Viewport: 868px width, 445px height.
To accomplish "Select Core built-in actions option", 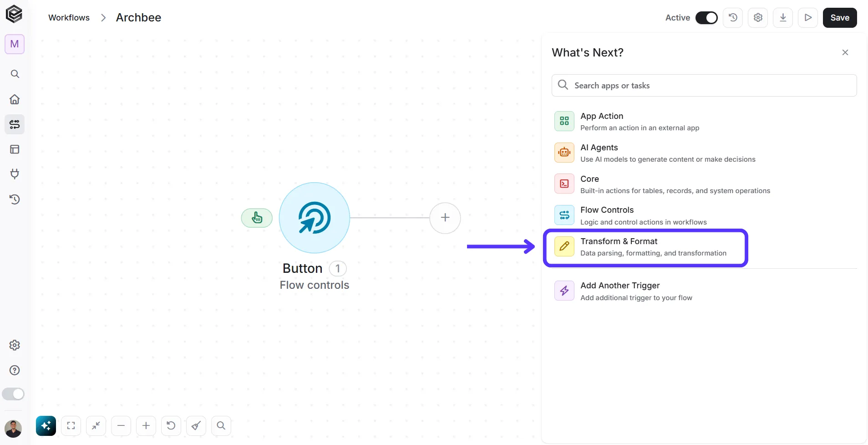I will coord(704,184).
